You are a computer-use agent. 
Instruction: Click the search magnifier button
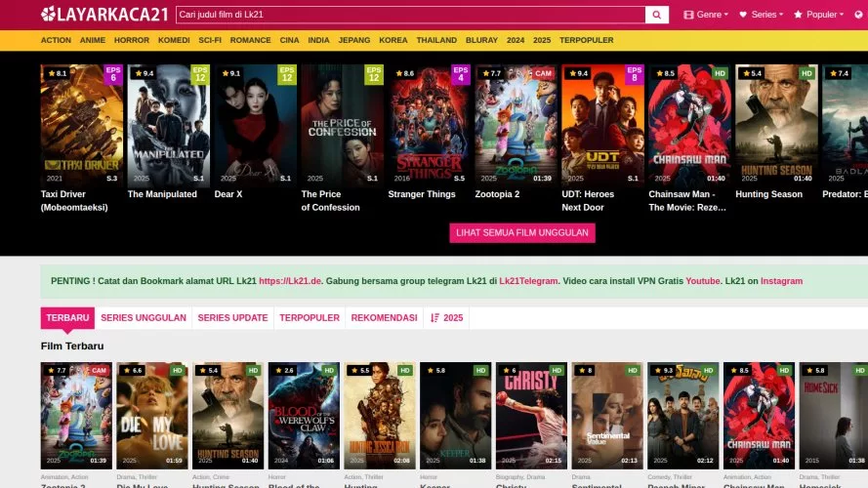coord(658,15)
